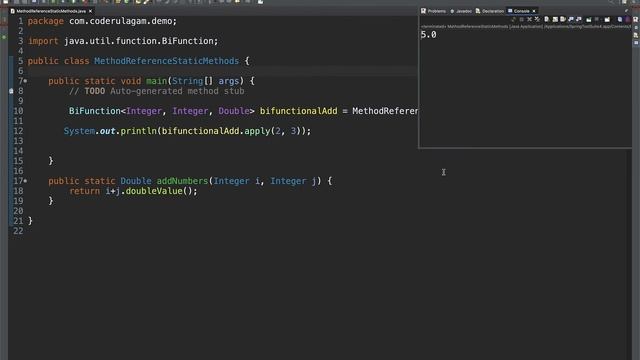Switch to the Problems tab

tap(433, 11)
